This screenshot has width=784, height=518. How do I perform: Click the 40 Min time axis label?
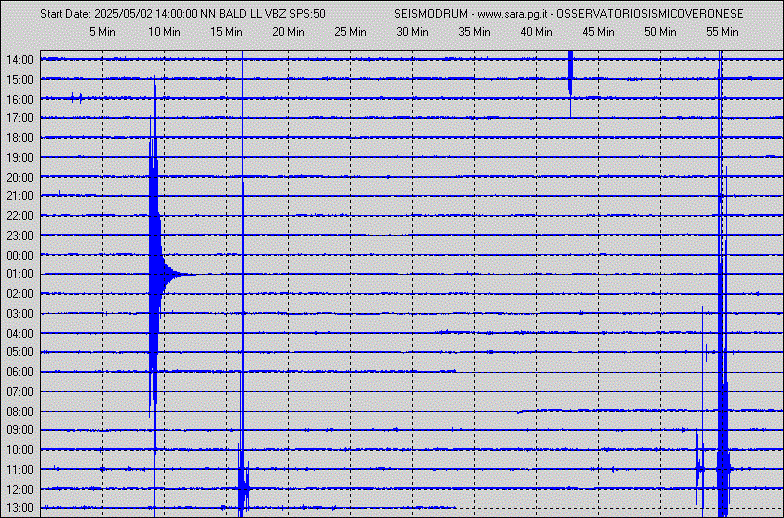[536, 32]
